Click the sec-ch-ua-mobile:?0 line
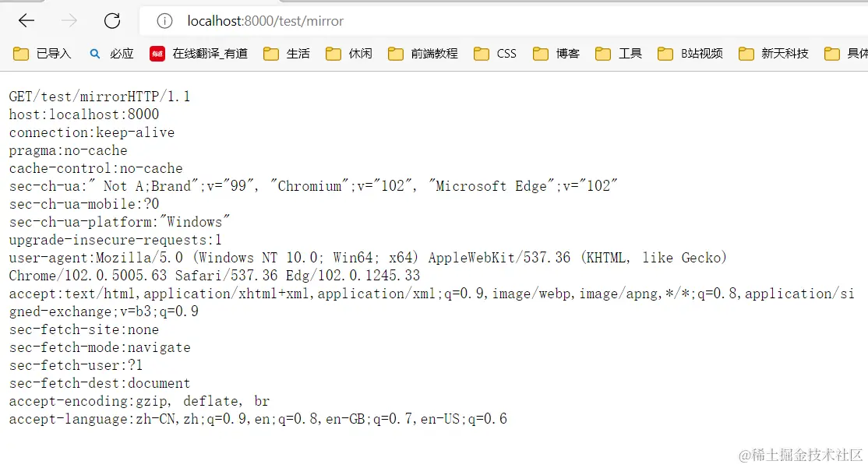The height and width of the screenshot is (468, 868). pos(84,204)
